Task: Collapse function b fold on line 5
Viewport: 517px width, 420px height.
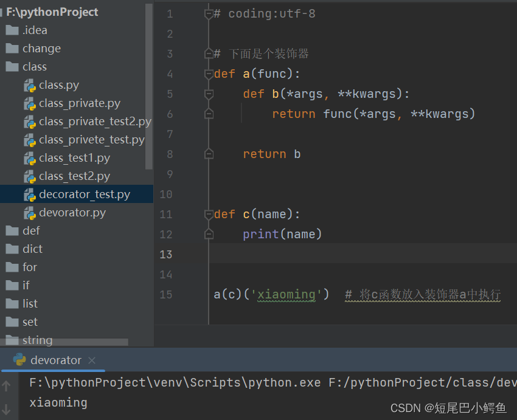Action: tap(209, 94)
